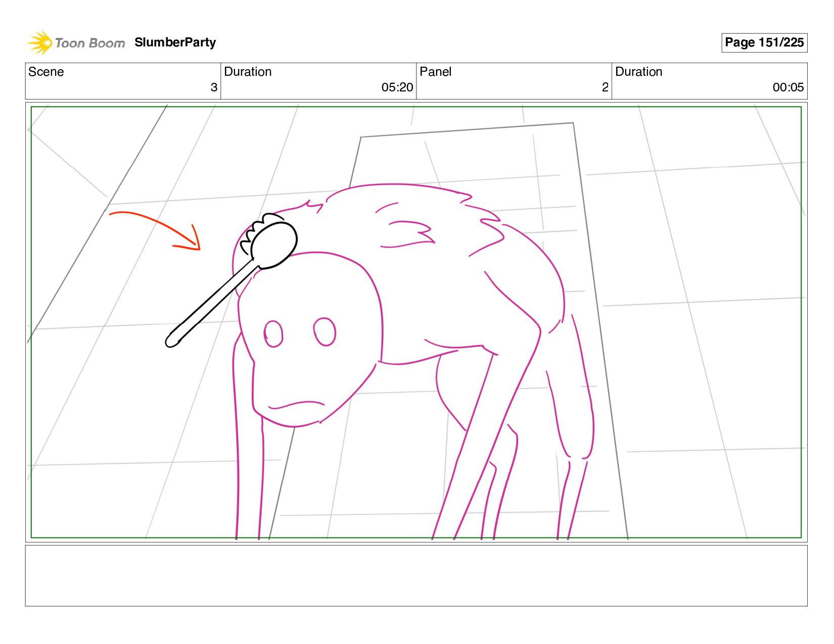
Task: Select the scene number 3
Action: coord(214,87)
